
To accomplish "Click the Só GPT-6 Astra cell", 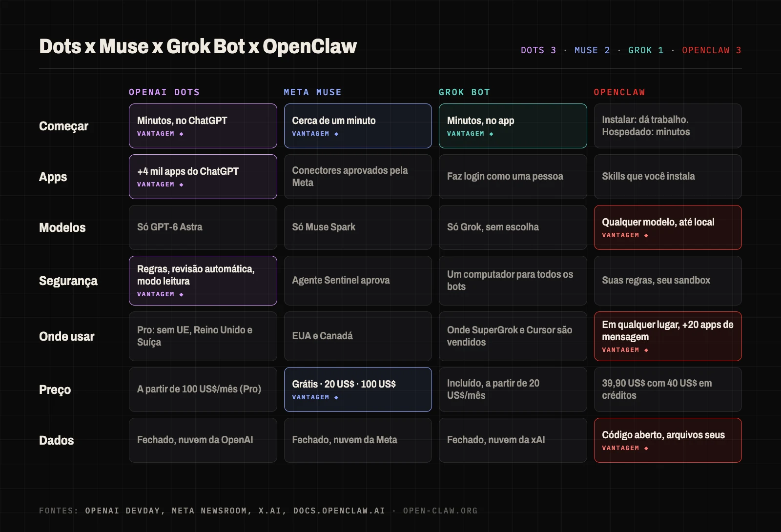I will (203, 227).
